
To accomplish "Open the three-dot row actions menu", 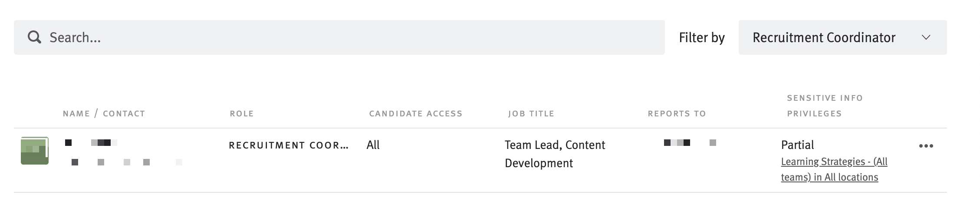I will click(926, 146).
